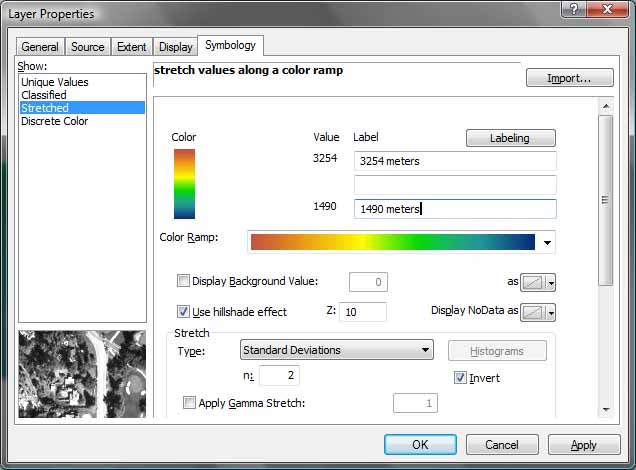Click the scrollbar up arrow
636x470 pixels.
pyautogui.click(x=605, y=105)
